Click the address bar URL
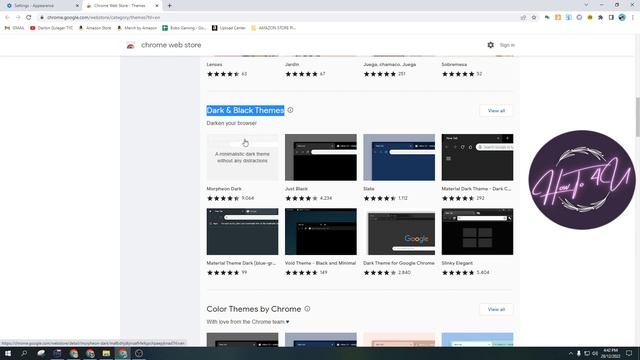Viewport: 640px width, 360px height. pyautogui.click(x=103, y=18)
